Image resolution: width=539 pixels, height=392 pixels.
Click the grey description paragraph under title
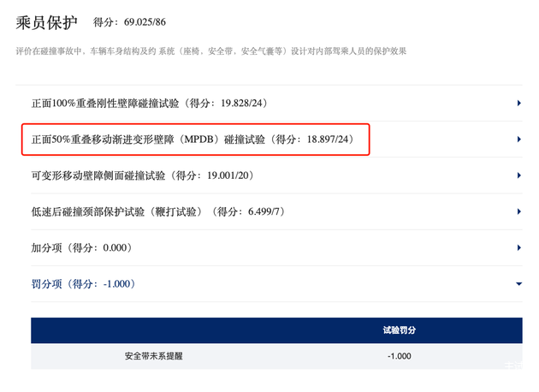point(211,51)
